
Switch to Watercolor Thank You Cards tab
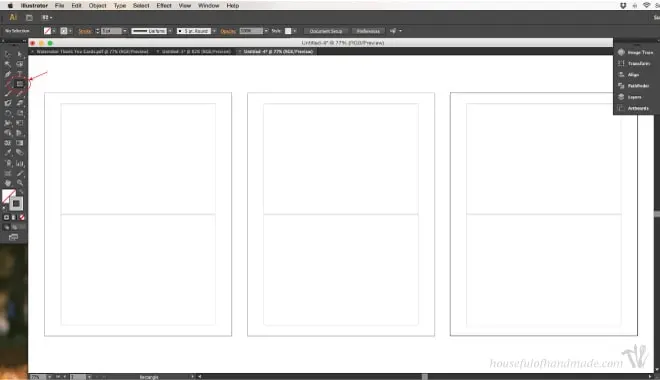[90, 52]
